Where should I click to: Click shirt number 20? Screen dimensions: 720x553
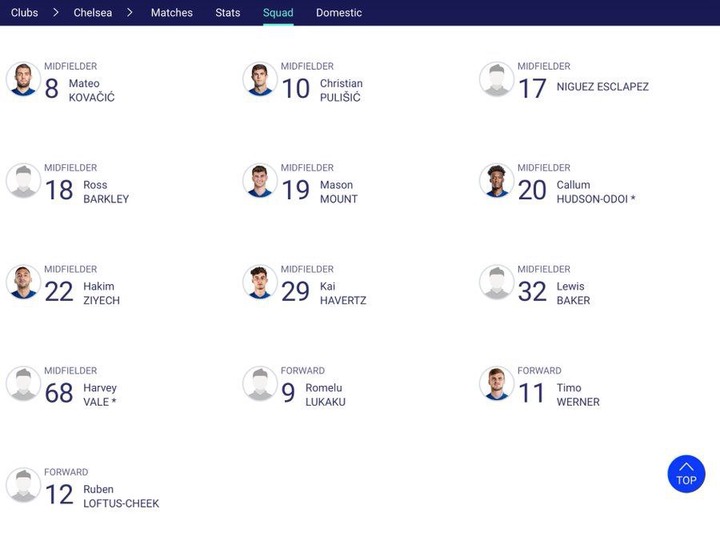pyautogui.click(x=532, y=190)
